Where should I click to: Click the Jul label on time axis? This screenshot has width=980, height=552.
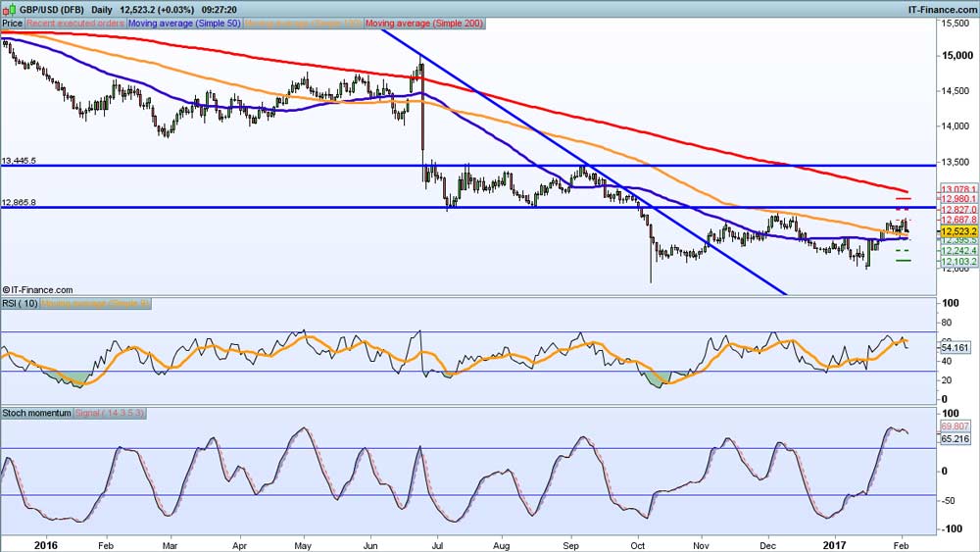click(x=437, y=545)
